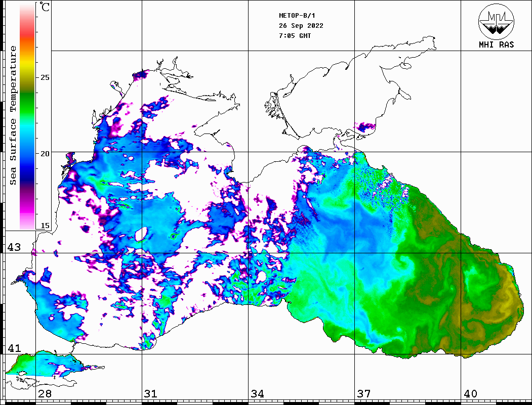This screenshot has height=405, width=532.
Task: Click the 'METOP-B/1' satellite label
Action: pos(297,16)
